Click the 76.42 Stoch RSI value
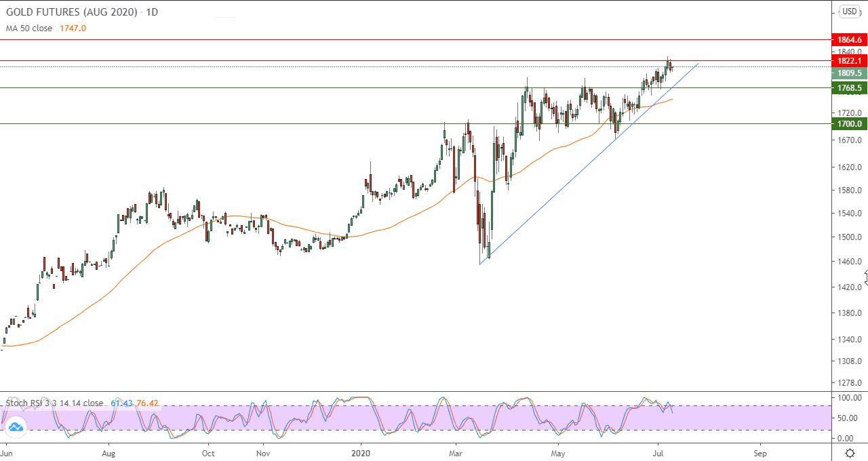Image resolution: width=868 pixels, height=461 pixels. (x=146, y=403)
